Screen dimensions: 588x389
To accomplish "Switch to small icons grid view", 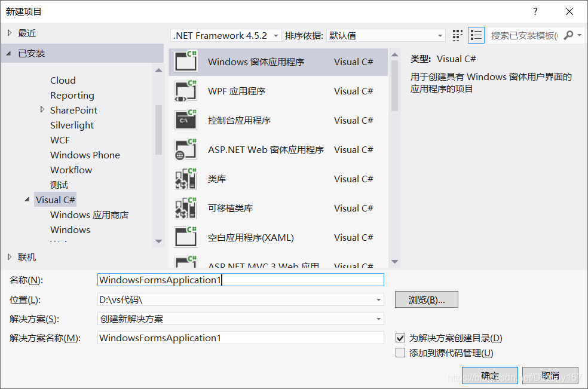I will pos(458,35).
